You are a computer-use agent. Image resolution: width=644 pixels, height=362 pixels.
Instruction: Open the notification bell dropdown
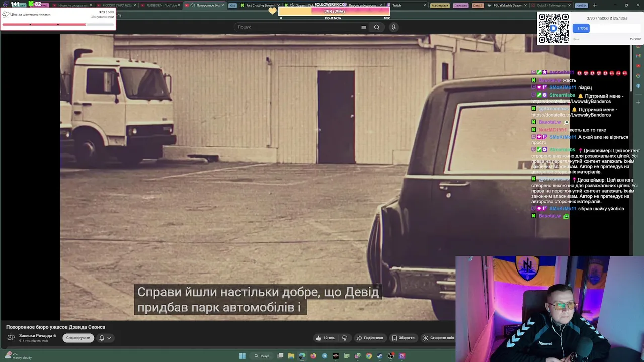click(x=105, y=338)
